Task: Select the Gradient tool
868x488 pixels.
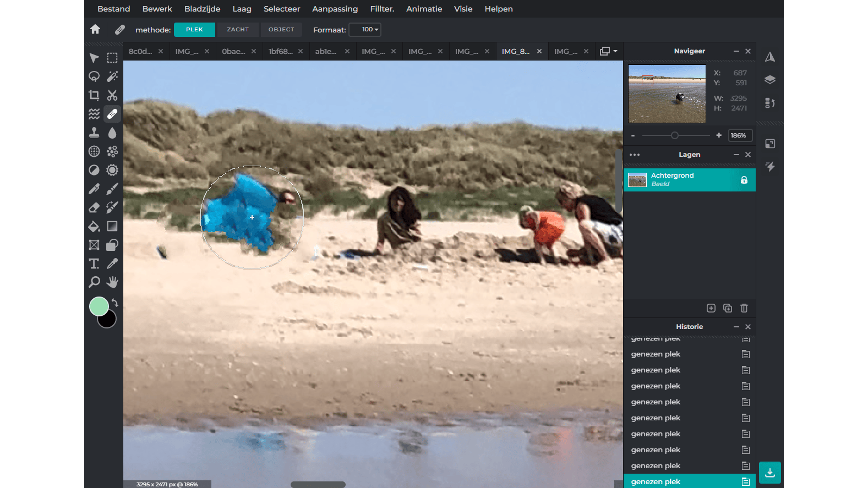Action: click(x=112, y=226)
